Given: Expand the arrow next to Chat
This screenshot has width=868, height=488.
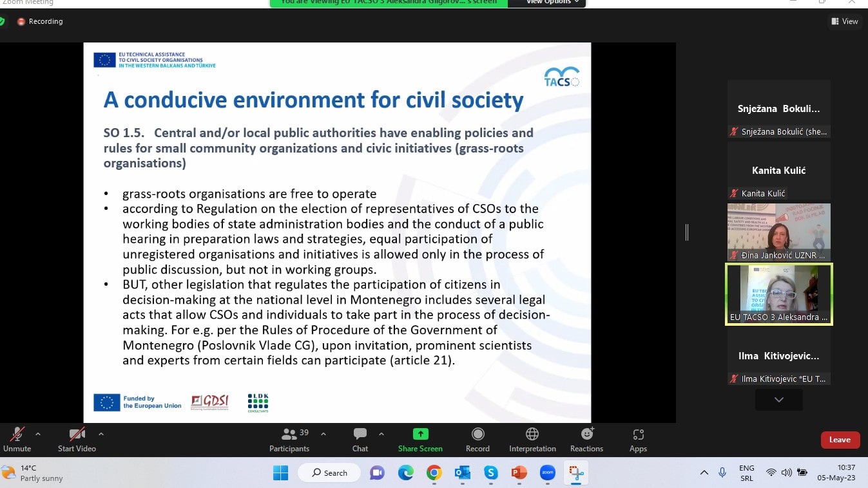Looking at the screenshot, I should tap(381, 434).
